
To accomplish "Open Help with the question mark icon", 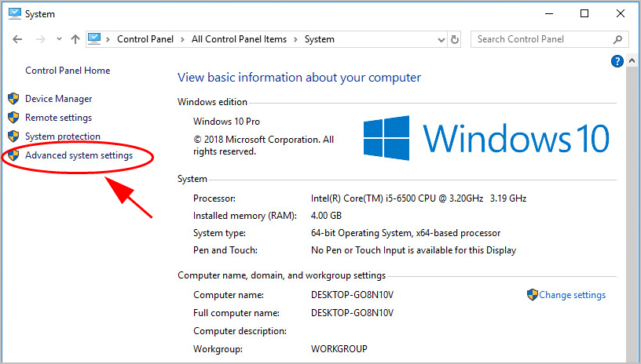I will tap(617, 61).
